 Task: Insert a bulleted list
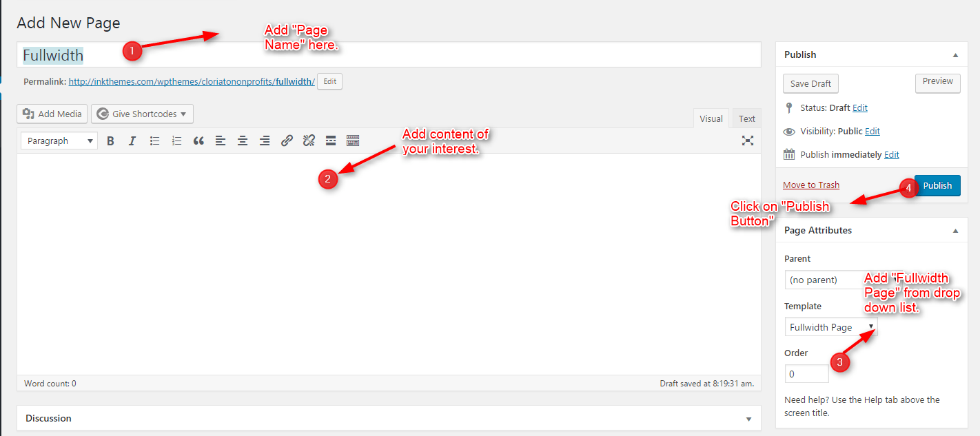click(x=155, y=141)
